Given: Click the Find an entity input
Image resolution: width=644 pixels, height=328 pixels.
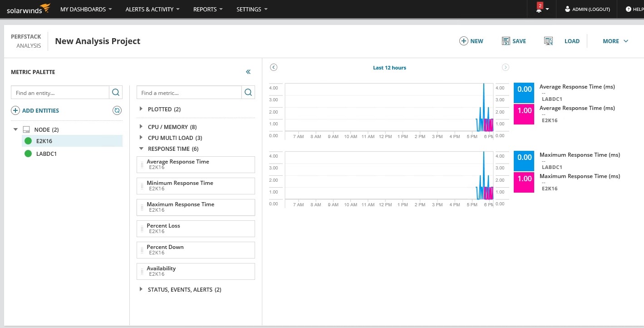Looking at the screenshot, I should point(60,92).
